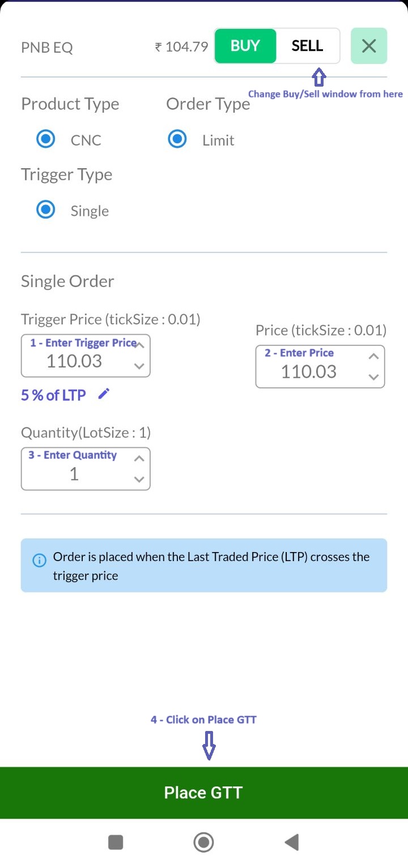This screenshot has height=868, width=408.
Task: Decrease limit price with down arrow
Action: tap(373, 377)
